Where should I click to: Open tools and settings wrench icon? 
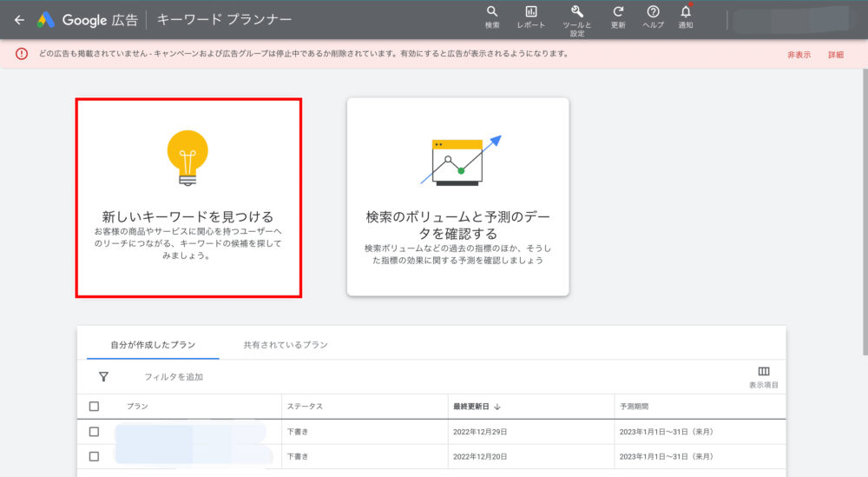click(x=576, y=12)
